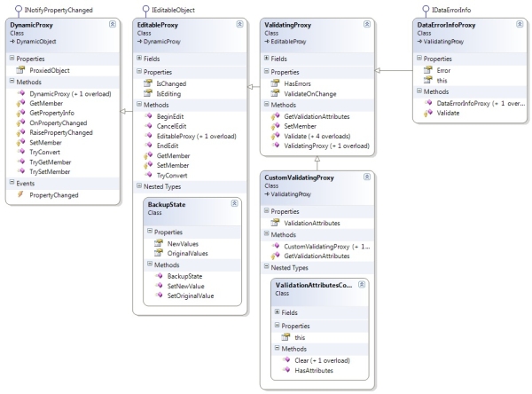The image size is (532, 394).
Task: Click the BeginEdit method icon
Action: click(149, 116)
